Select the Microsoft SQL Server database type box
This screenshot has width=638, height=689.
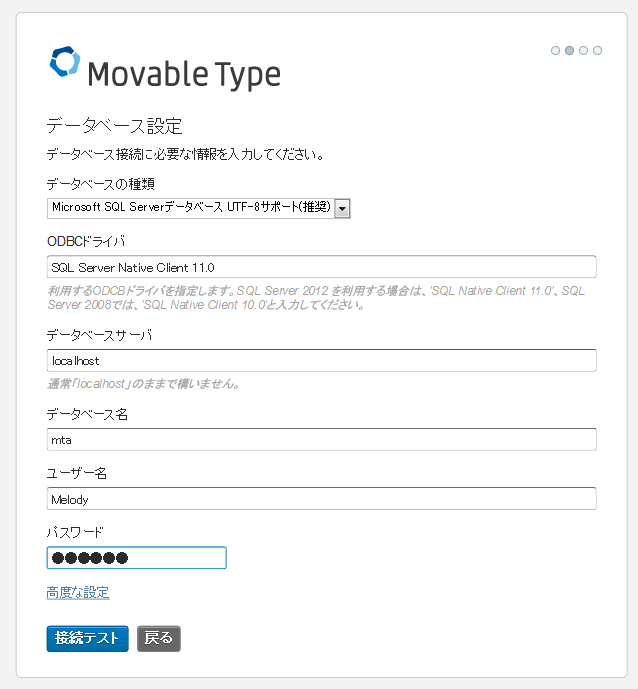[x=199, y=208]
